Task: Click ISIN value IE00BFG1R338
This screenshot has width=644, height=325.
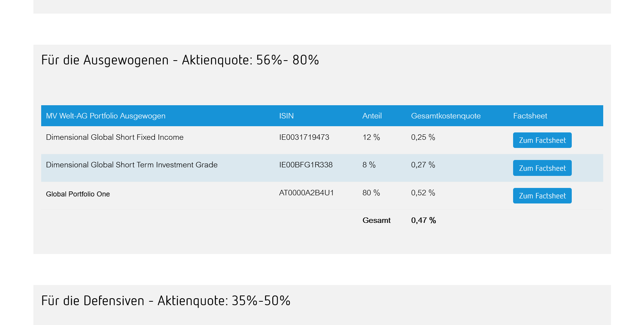Action: coord(306,165)
